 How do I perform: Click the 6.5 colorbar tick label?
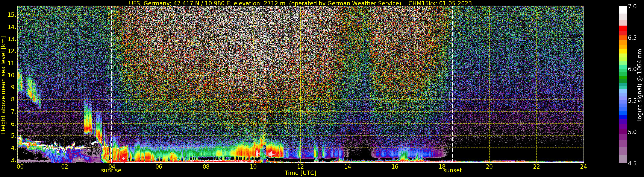point(632,38)
